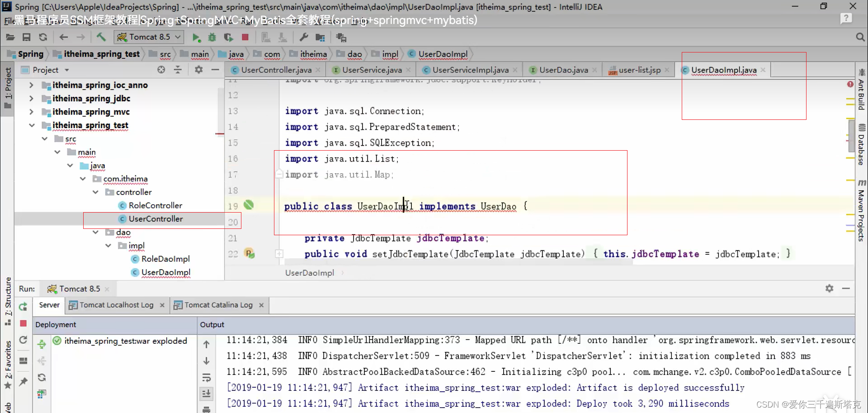
Task: Run with coverage shield icon
Action: (229, 37)
